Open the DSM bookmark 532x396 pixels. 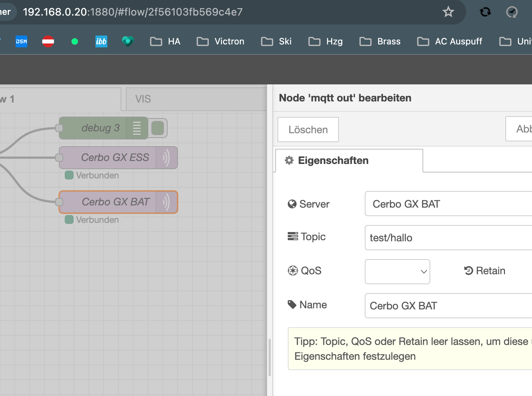(21, 41)
